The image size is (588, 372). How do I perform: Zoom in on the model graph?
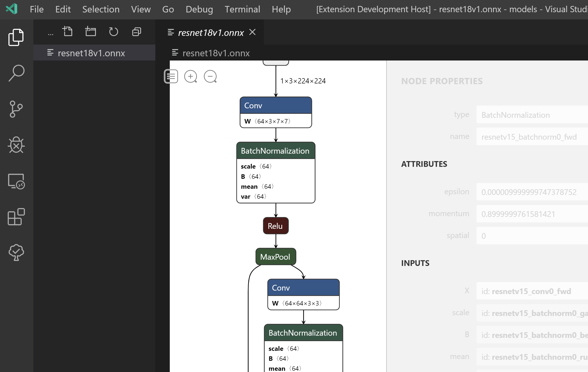coord(190,76)
